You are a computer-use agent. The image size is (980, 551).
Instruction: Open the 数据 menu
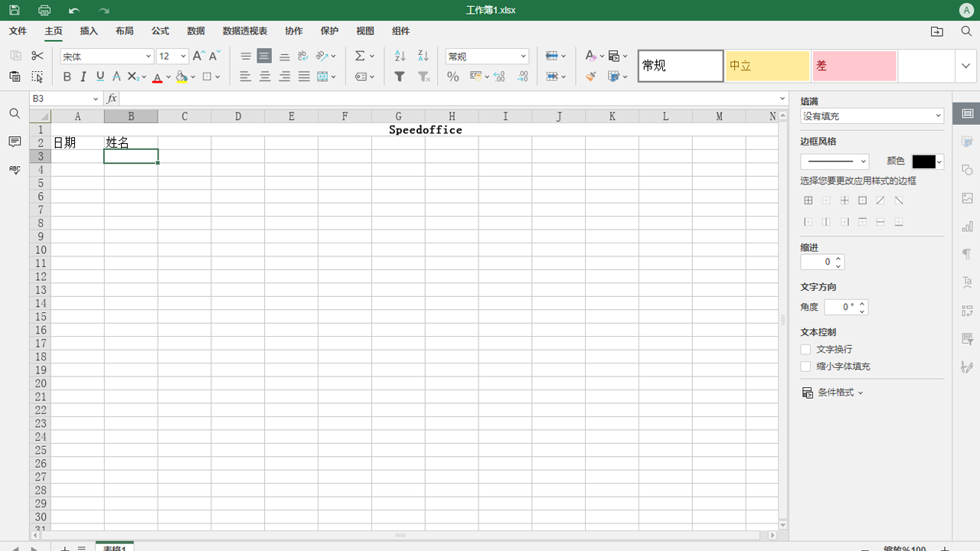(x=195, y=31)
